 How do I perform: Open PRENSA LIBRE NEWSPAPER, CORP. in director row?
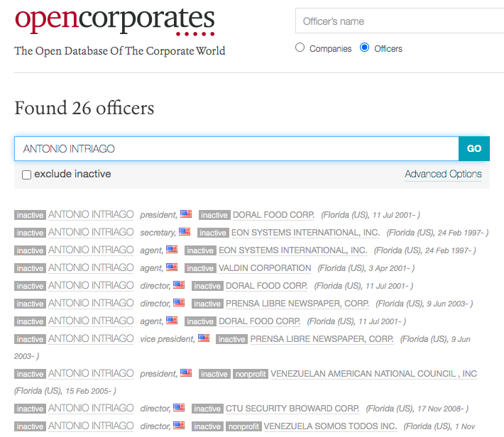(x=297, y=304)
